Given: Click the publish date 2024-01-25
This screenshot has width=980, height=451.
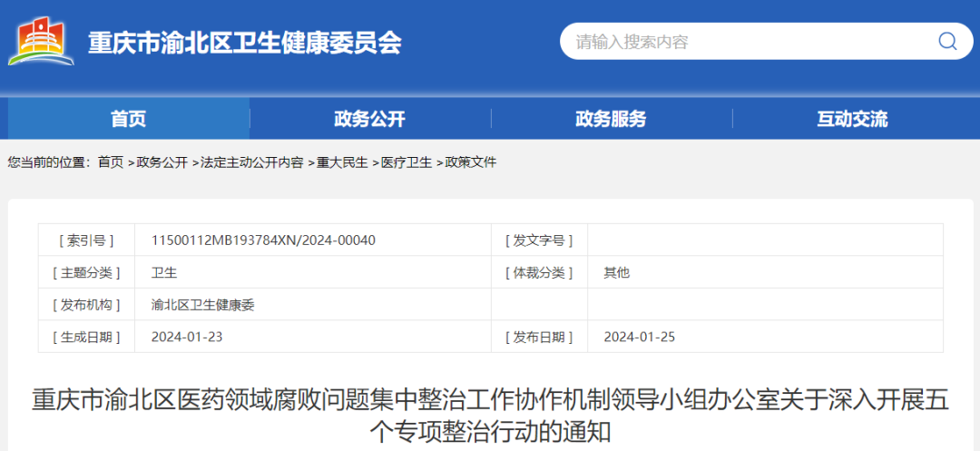Looking at the screenshot, I should pos(640,338).
